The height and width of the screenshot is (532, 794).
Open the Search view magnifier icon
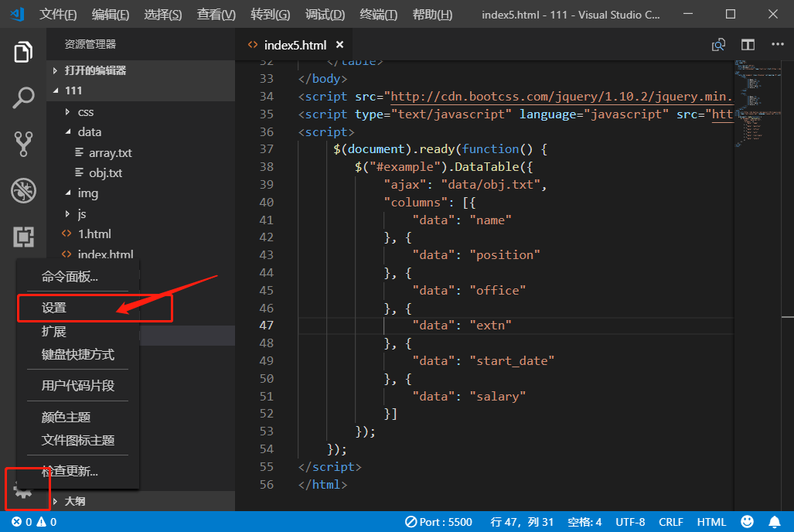click(22, 97)
